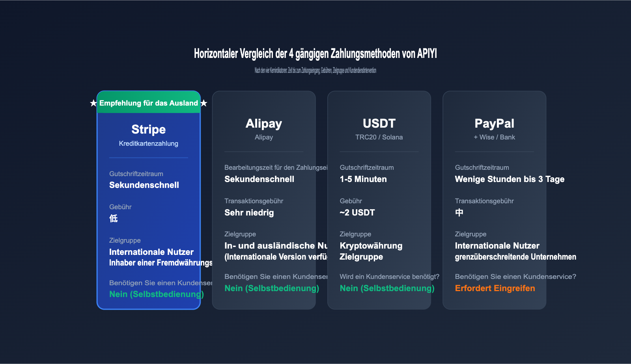
Task: Click 'Internationale Nutzer' in the Stripe card
Action: click(151, 252)
